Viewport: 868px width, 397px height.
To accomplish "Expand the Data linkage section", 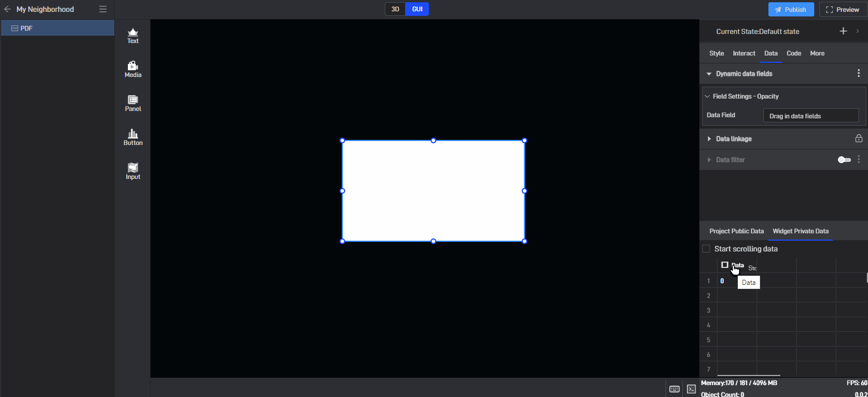I will coord(709,139).
